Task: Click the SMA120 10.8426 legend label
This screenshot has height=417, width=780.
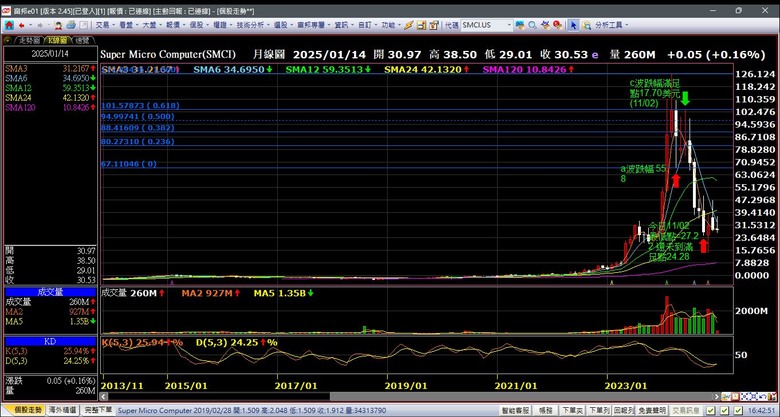Action: click(x=524, y=70)
